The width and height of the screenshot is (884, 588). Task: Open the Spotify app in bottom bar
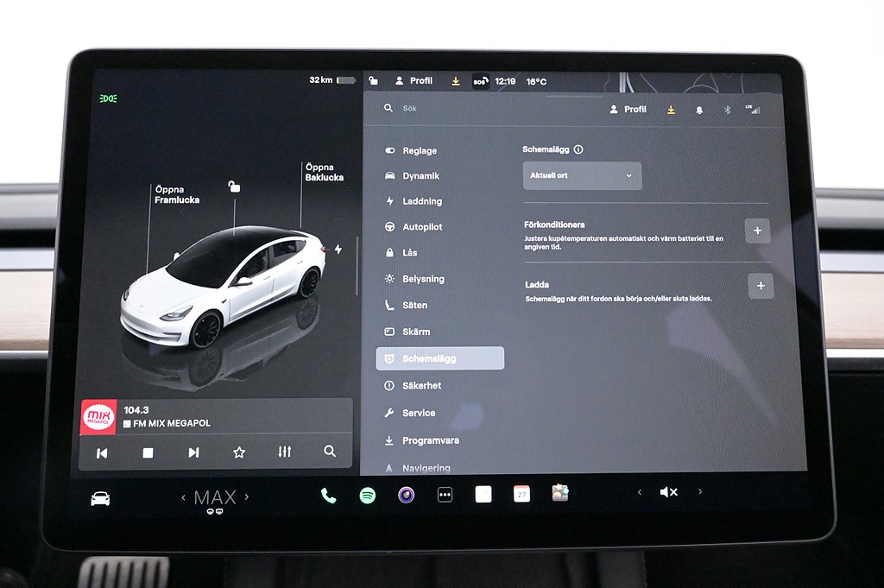coord(368,496)
